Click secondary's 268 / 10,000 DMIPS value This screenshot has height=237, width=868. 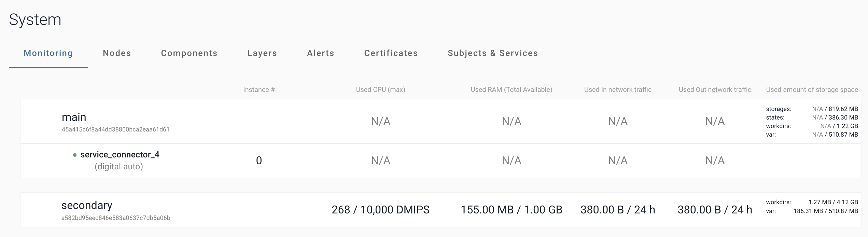[x=380, y=210]
